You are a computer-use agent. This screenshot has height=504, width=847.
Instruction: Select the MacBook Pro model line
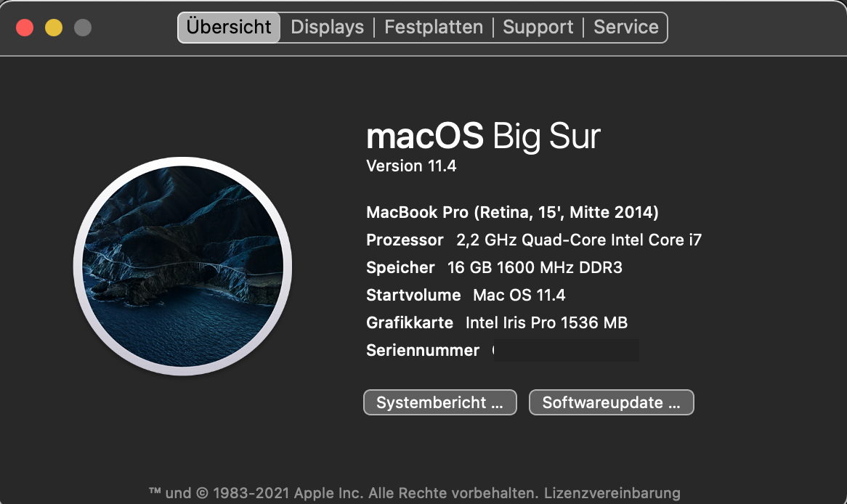[x=512, y=213]
